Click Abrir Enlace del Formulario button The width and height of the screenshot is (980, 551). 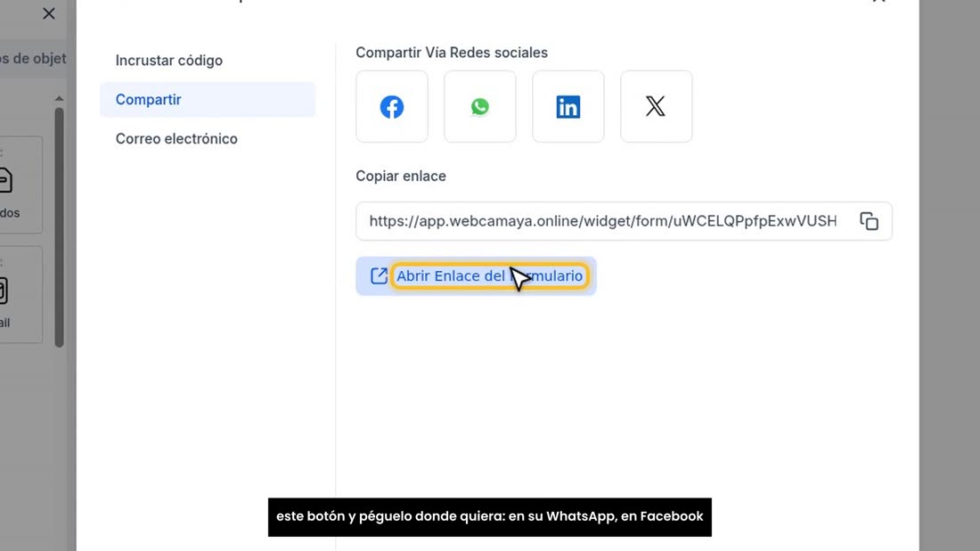pyautogui.click(x=477, y=275)
